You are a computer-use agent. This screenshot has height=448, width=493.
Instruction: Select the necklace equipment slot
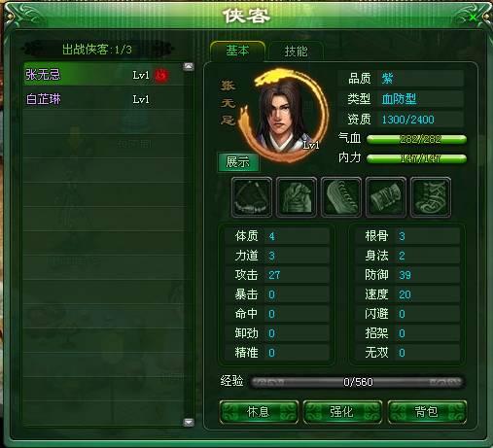point(252,197)
